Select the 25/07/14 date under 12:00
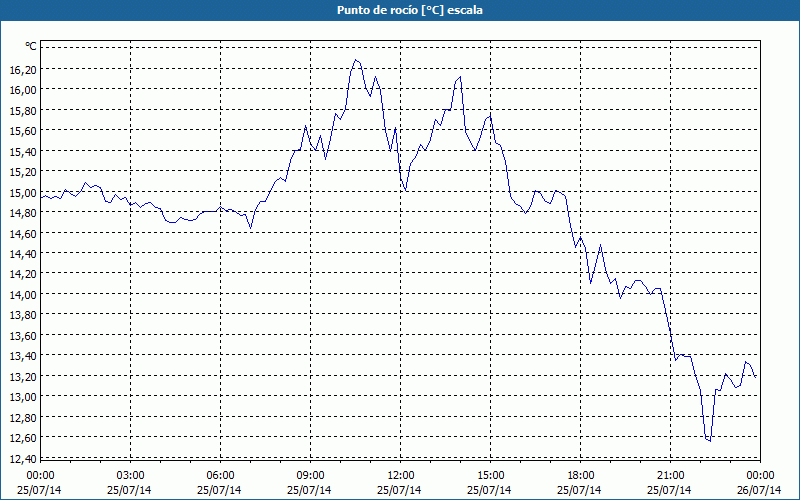The width and height of the screenshot is (800, 500). click(x=399, y=490)
